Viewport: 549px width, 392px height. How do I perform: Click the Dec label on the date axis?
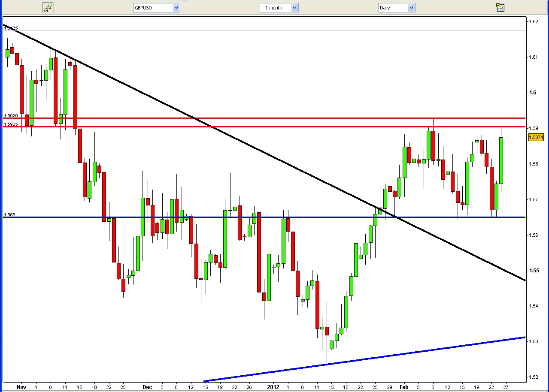[147, 387]
